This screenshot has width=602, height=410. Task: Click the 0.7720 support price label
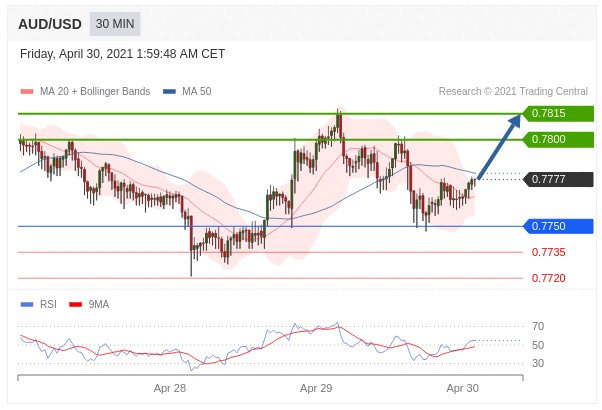coord(549,278)
